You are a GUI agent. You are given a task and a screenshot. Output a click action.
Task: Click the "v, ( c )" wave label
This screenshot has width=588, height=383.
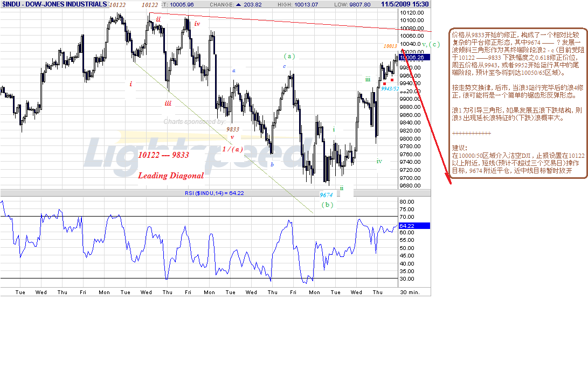click(x=431, y=44)
